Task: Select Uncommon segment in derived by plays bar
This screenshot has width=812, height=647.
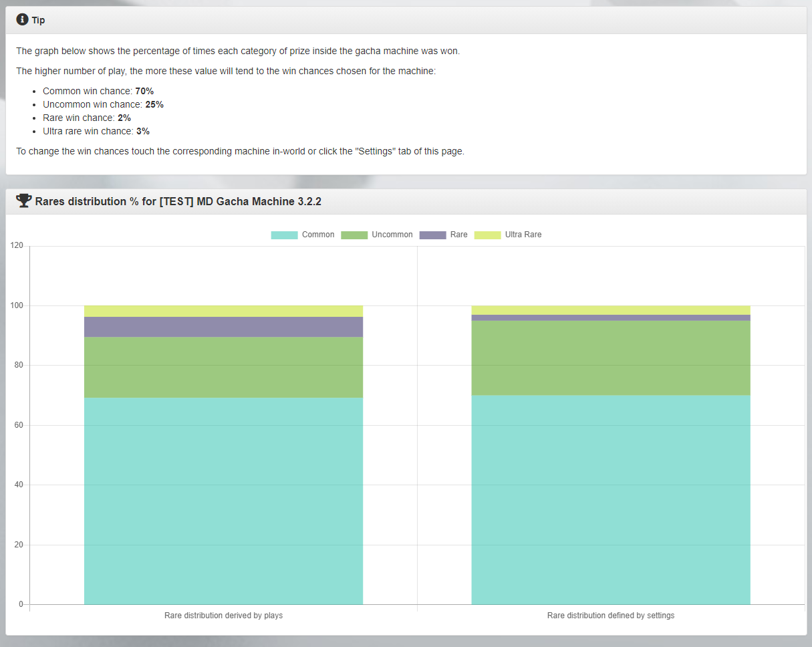Action: pos(223,367)
